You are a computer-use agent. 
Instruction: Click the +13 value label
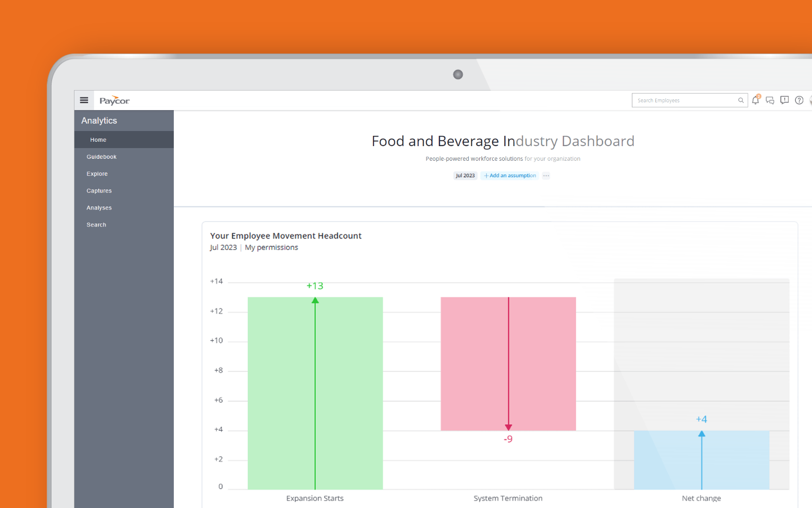315,286
